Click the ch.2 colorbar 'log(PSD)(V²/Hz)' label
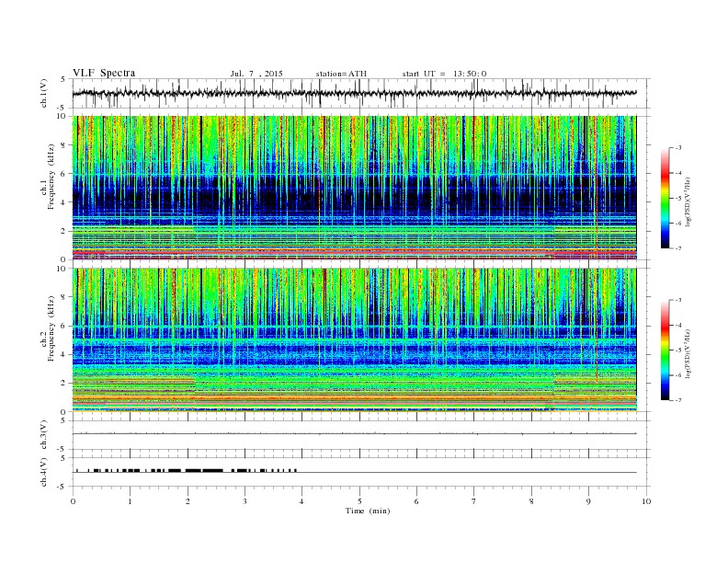 click(x=688, y=353)
